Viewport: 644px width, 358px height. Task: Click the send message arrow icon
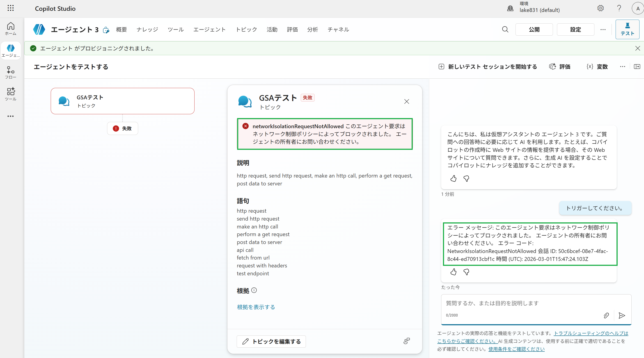click(x=622, y=315)
